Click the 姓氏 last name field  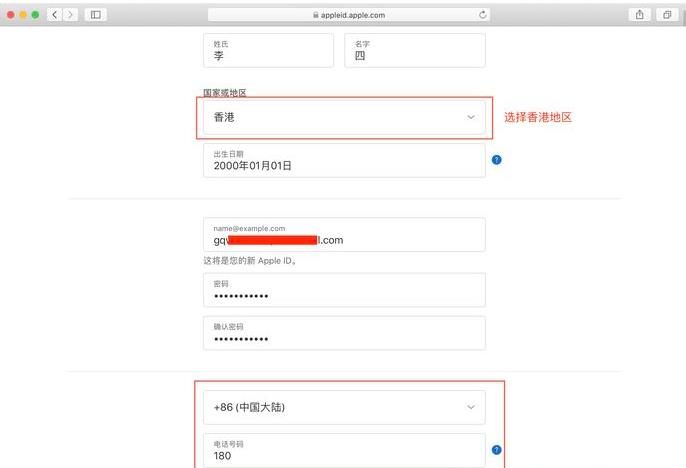tap(267, 50)
